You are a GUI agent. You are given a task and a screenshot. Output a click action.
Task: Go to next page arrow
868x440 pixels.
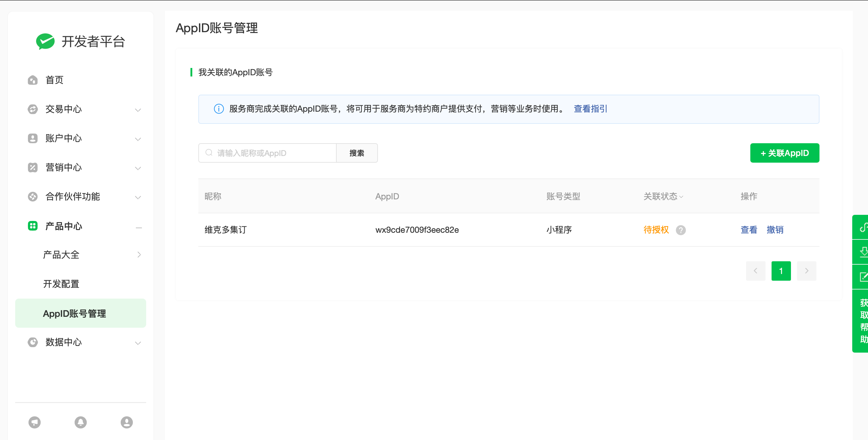[806, 271]
